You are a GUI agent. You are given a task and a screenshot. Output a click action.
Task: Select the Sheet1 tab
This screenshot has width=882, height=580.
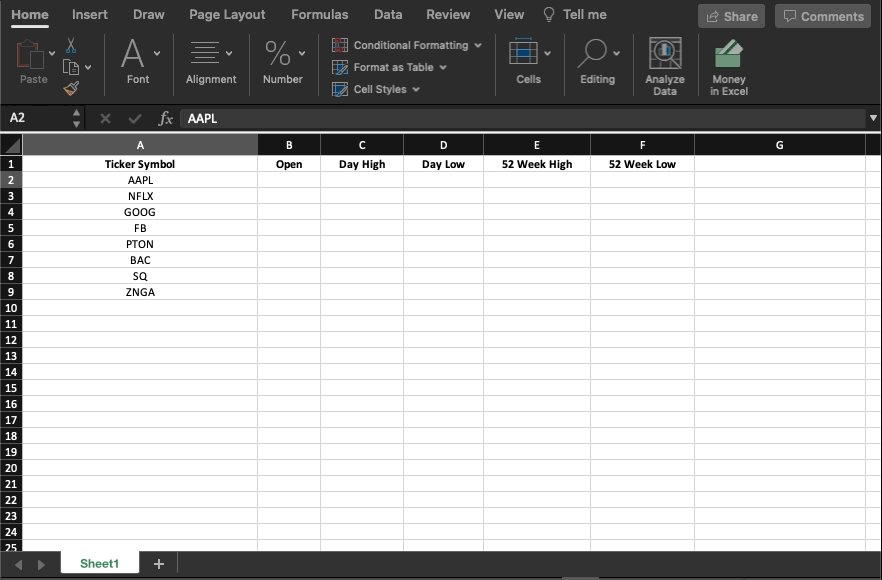100,563
